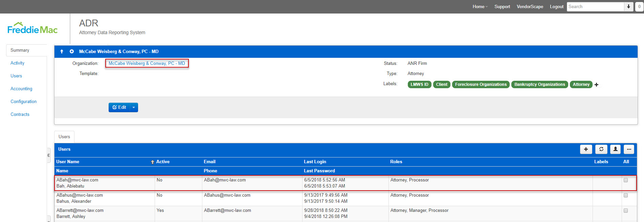
Task: Click the Attorney label tag
Action: pos(581,84)
